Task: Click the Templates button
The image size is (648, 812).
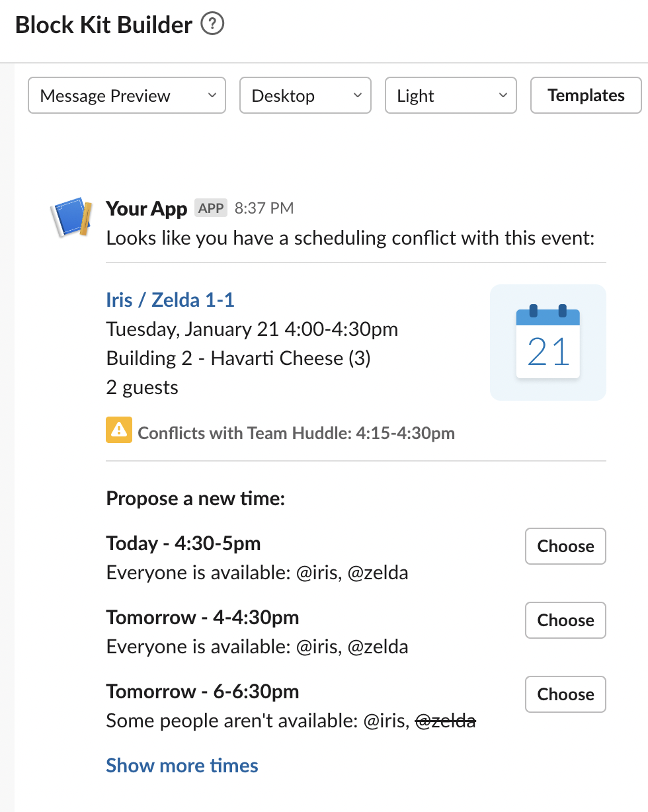Action: tap(586, 95)
